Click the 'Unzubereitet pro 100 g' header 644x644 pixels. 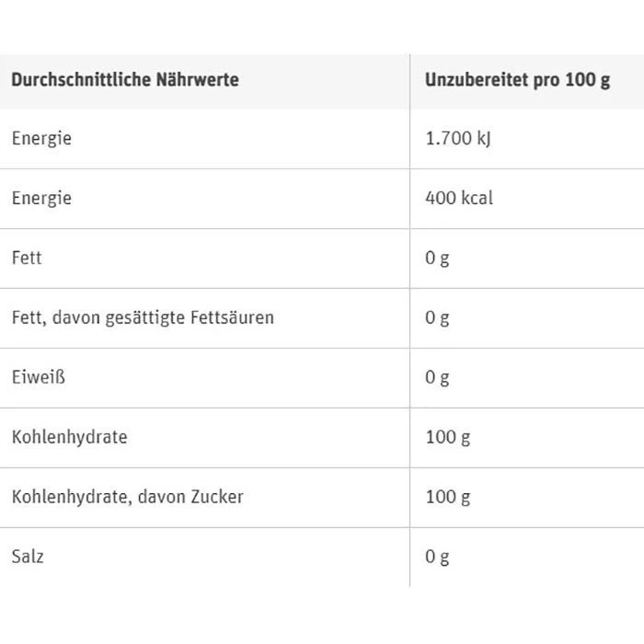pos(517,79)
